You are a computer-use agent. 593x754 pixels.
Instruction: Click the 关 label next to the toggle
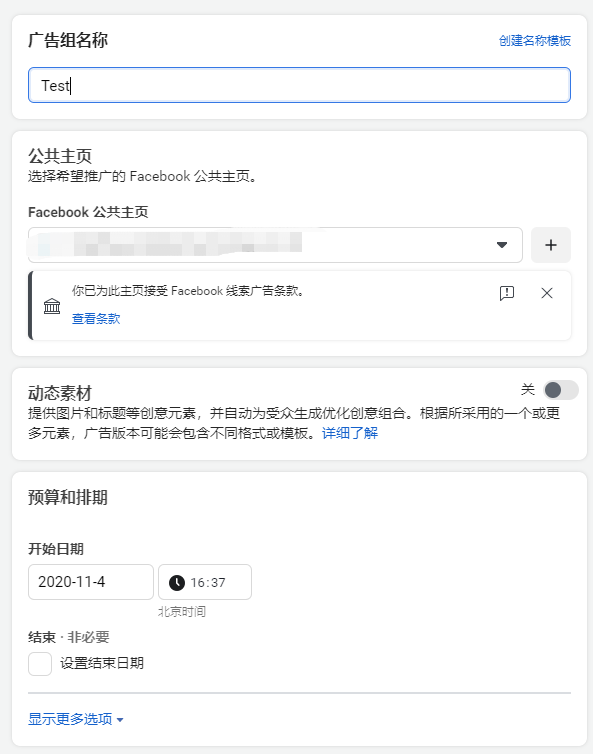click(528, 390)
